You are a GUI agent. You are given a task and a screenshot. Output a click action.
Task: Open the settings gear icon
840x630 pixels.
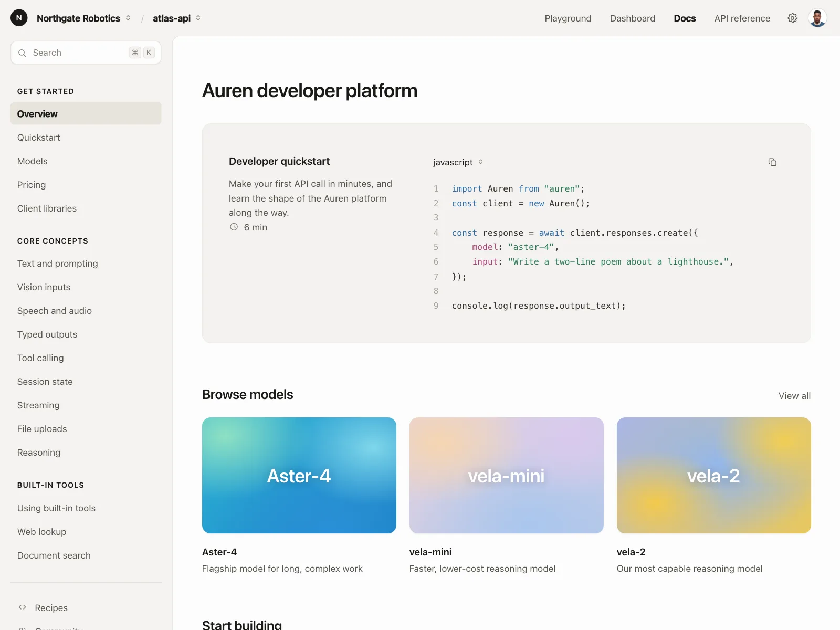coord(793,18)
